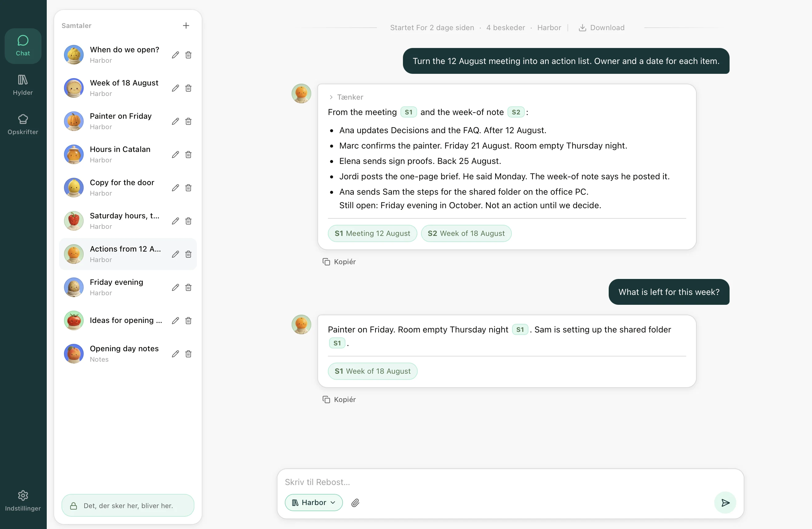
Task: Delete the 'When do we open?' conversation
Action: click(x=188, y=55)
